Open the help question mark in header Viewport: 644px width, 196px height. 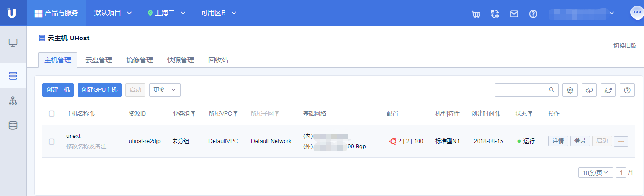click(533, 14)
